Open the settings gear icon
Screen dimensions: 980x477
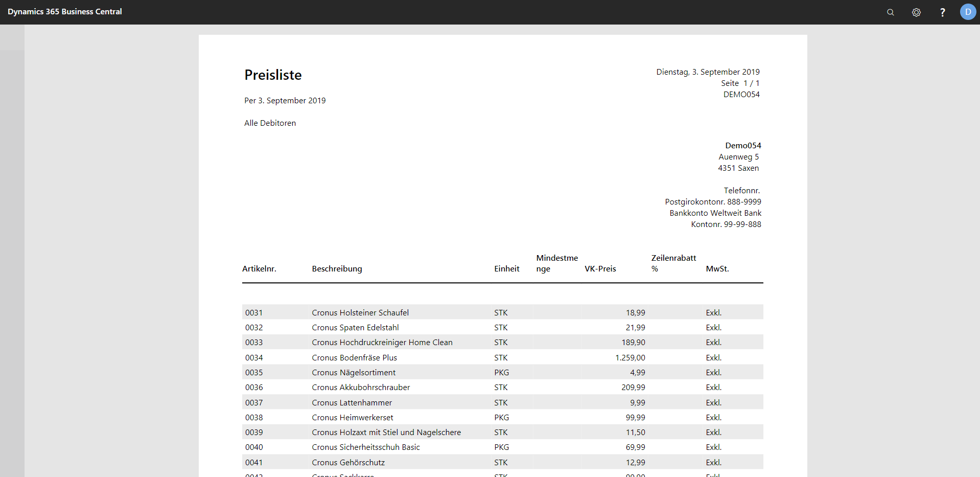coord(916,12)
